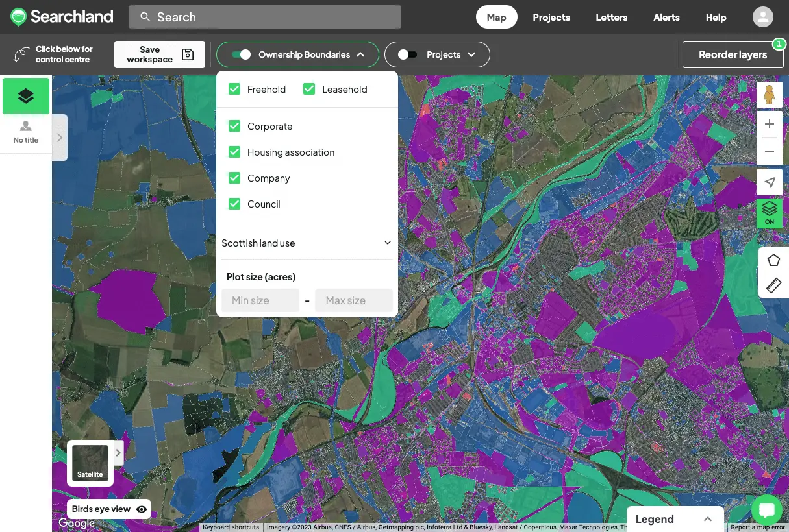This screenshot has width=789, height=532.
Task: Uncheck the Housing association checkbox
Action: (234, 152)
